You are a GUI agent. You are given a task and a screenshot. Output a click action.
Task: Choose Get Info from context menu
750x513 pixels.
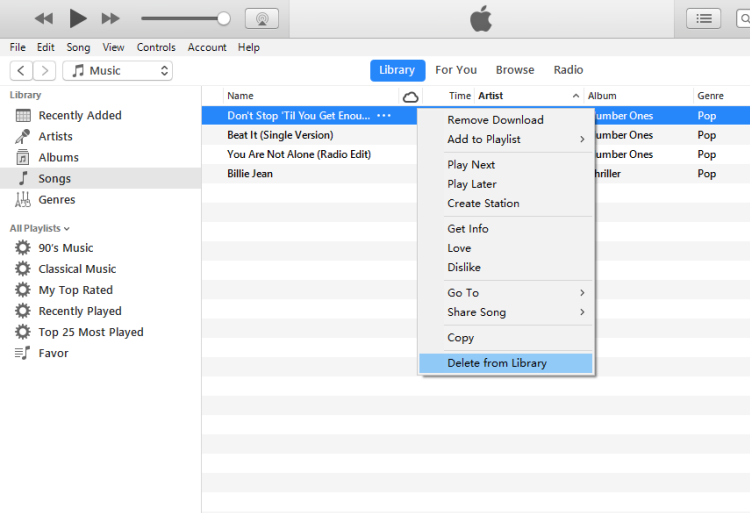(506, 229)
